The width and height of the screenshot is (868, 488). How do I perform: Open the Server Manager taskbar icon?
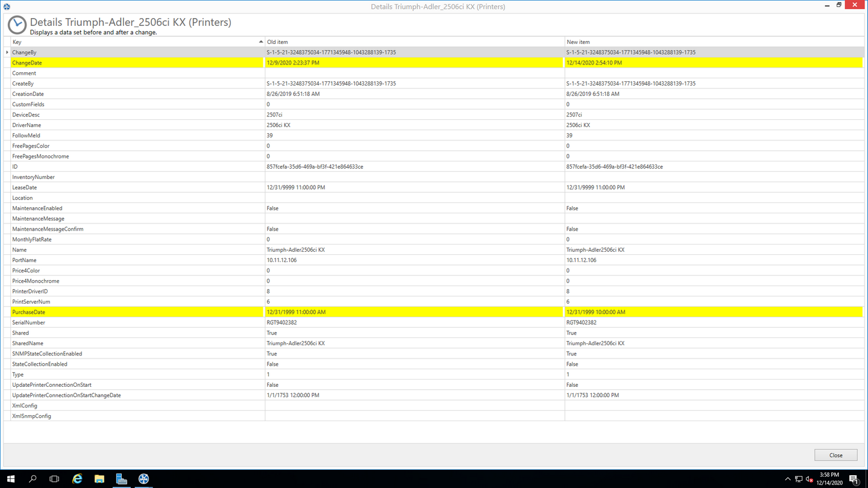[121, 479]
